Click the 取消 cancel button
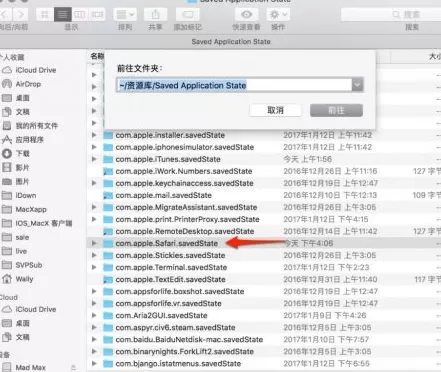Image resolution: width=441 pixels, height=372 pixels. tap(275, 110)
